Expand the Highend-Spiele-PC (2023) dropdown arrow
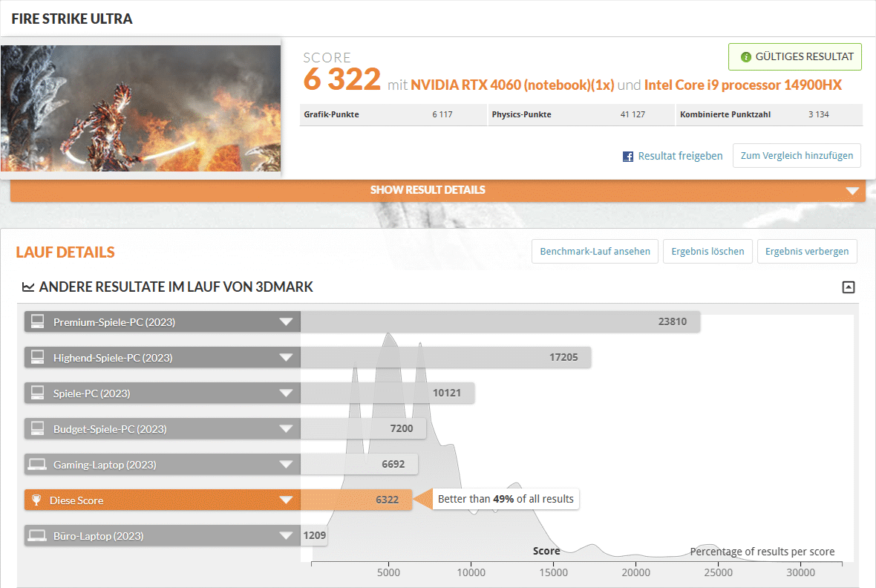This screenshot has height=588, width=876. [286, 358]
